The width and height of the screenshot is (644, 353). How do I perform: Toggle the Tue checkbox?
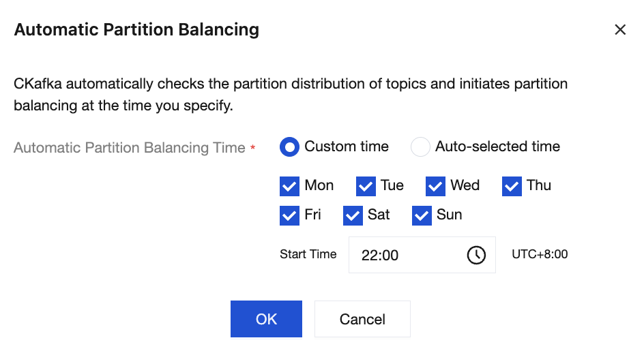tap(366, 186)
